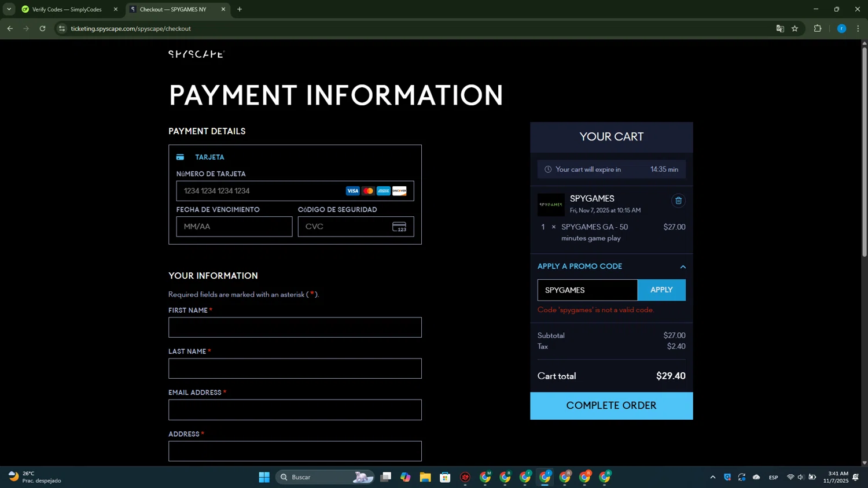Reload the checkout page
The image size is (868, 488).
[x=42, y=28]
